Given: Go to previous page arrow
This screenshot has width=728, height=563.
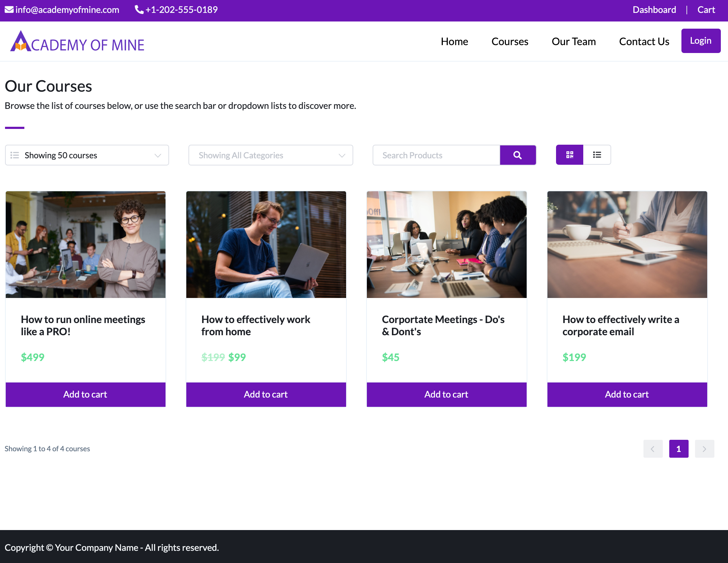Looking at the screenshot, I should (x=653, y=449).
